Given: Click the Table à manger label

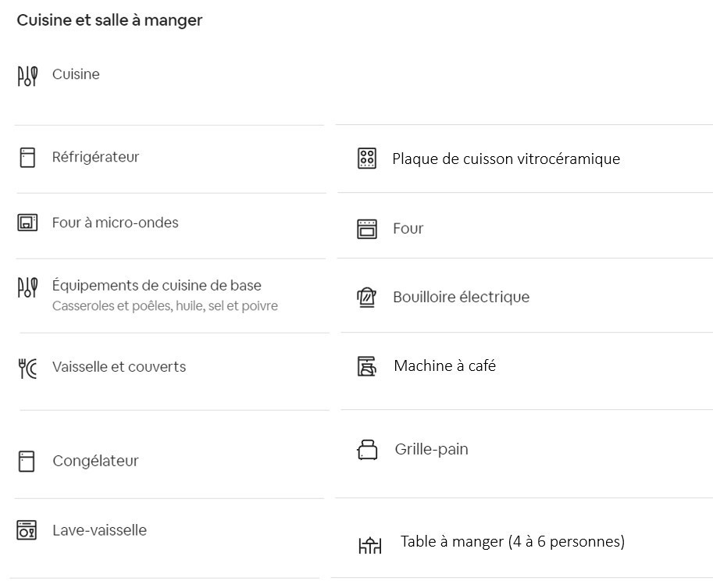Looking at the screenshot, I should 512,541.
